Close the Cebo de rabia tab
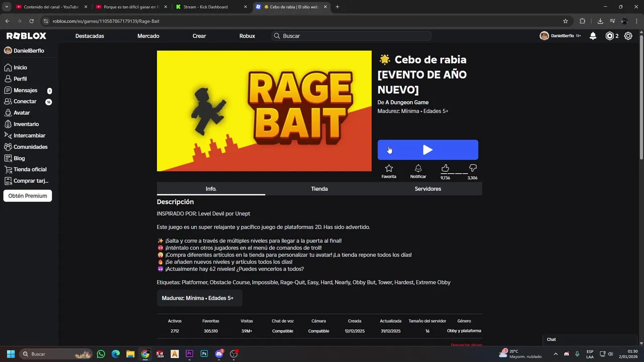 [325, 7]
